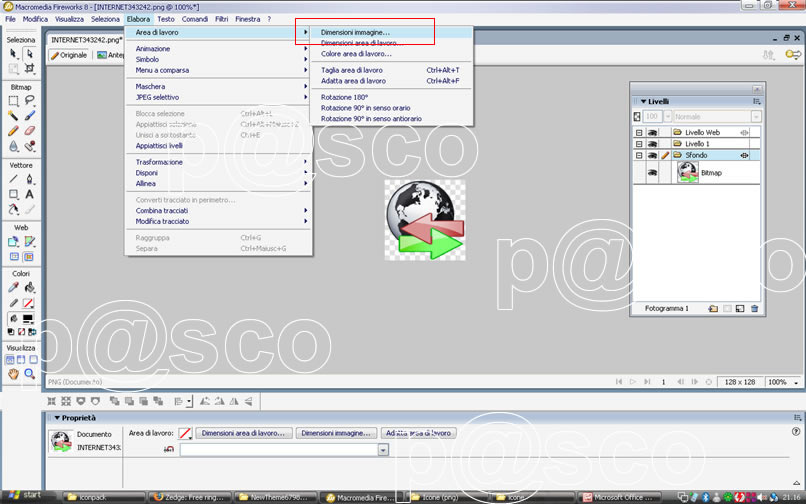Open the layer opacity dropdown arrow
806x504 pixels.
pyautogui.click(x=668, y=117)
